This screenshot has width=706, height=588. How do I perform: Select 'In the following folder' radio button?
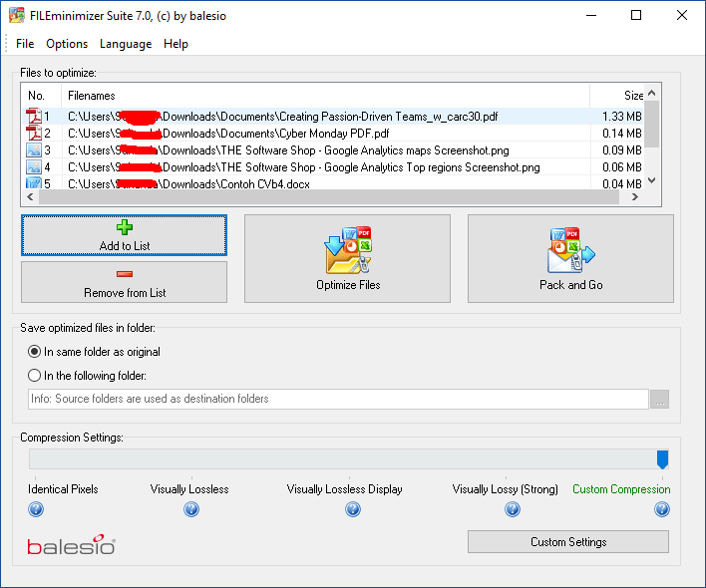pyautogui.click(x=34, y=375)
